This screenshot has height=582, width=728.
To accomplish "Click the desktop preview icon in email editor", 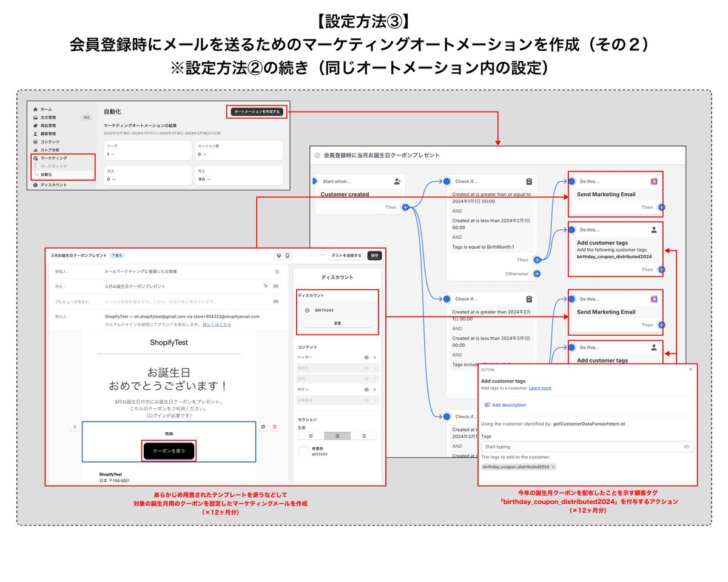I will pyautogui.click(x=279, y=255).
